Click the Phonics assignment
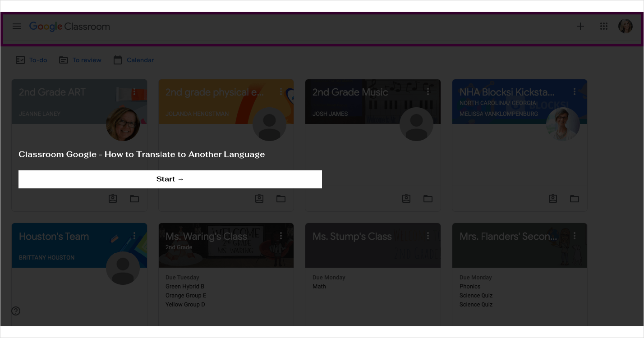 tap(470, 286)
